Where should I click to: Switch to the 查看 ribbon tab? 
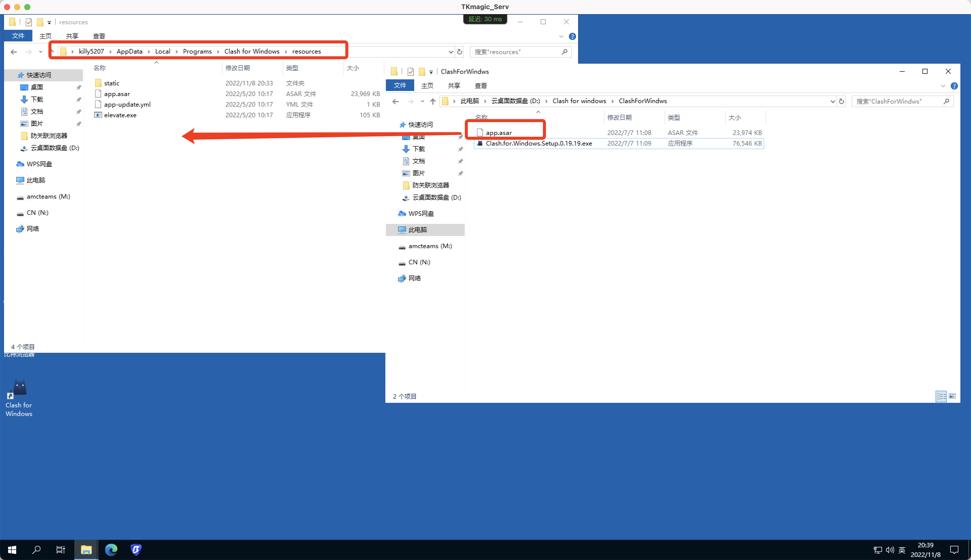[x=99, y=36]
